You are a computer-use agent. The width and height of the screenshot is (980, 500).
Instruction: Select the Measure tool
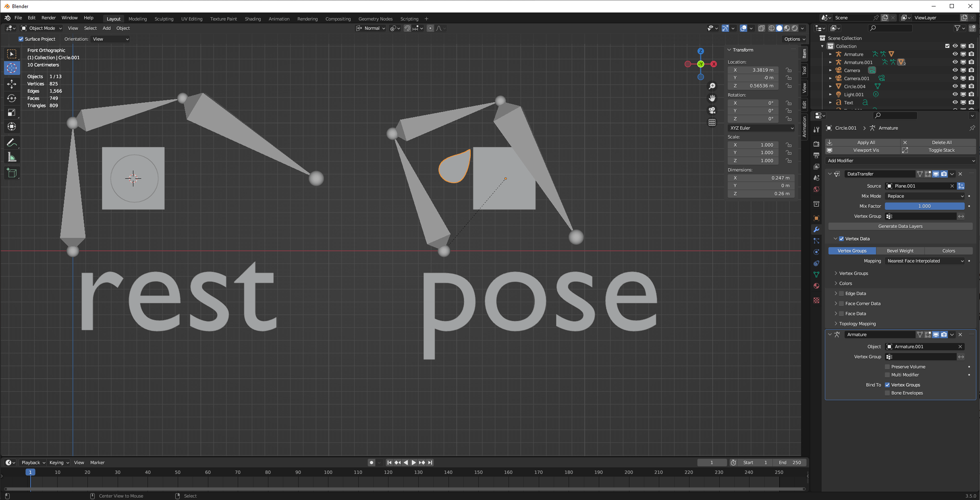pos(12,157)
